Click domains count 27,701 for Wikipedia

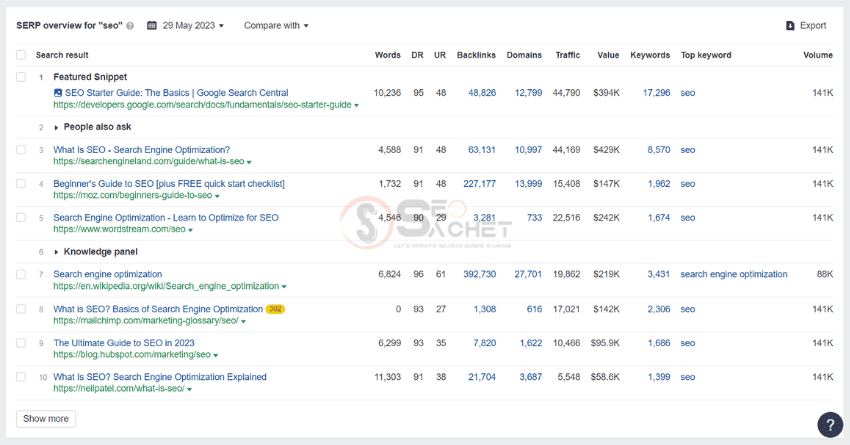[x=528, y=274]
